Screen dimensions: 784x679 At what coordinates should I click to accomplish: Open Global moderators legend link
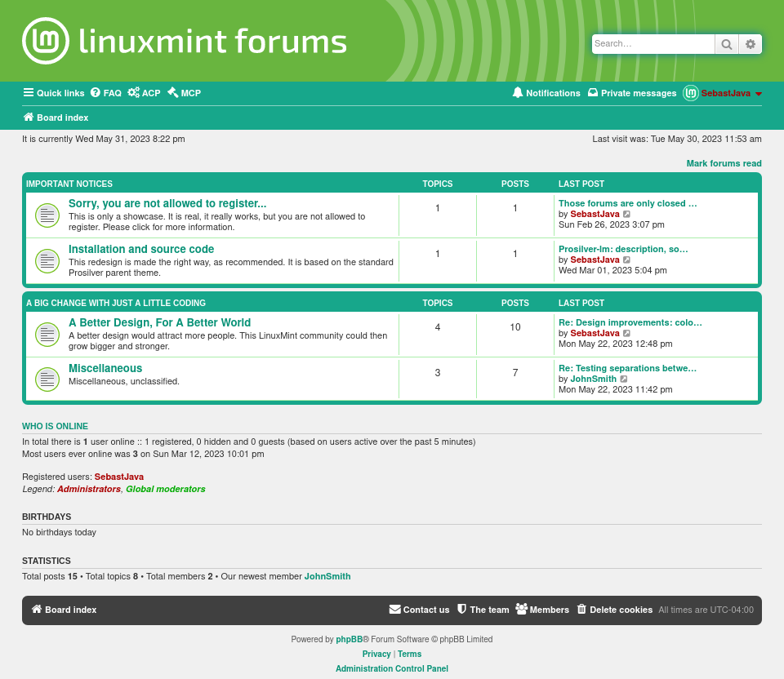coord(166,489)
